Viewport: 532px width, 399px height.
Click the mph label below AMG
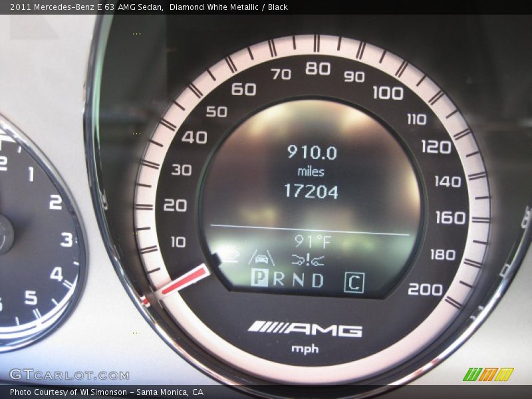(x=305, y=348)
